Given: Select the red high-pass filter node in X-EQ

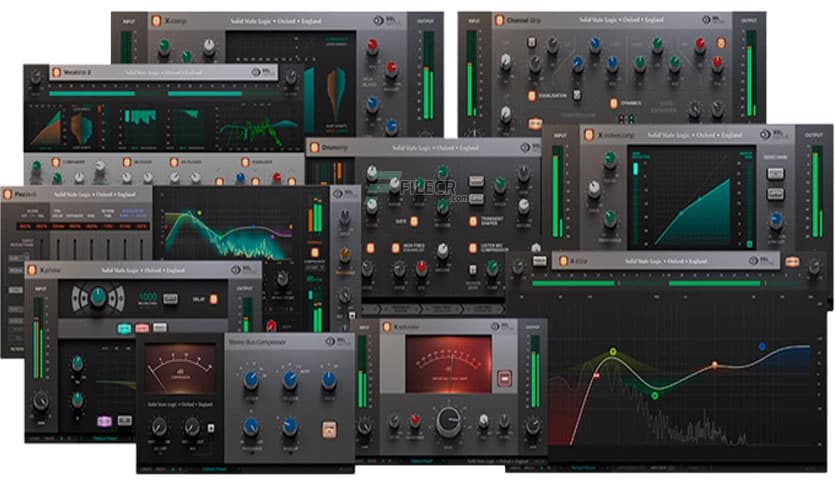Looking at the screenshot, I should [597, 376].
